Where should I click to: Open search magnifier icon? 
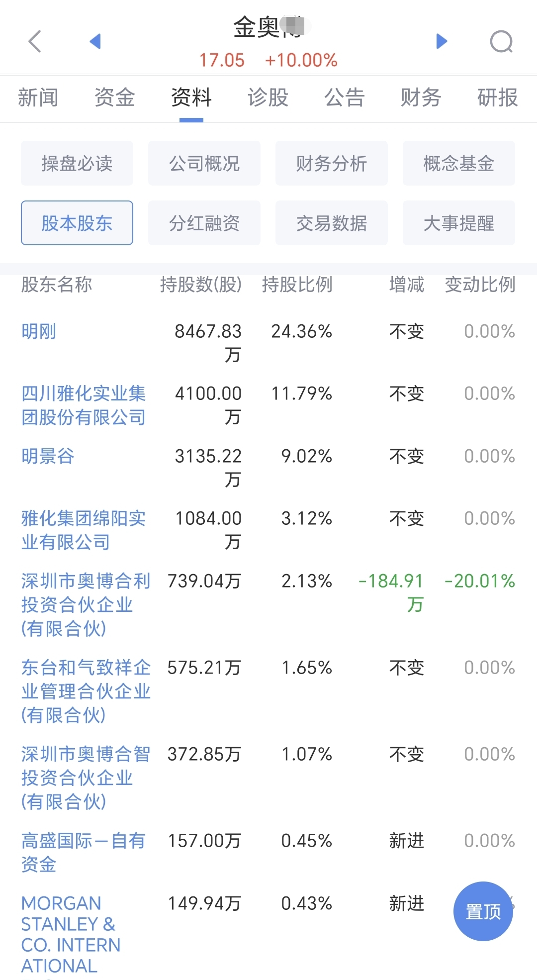pos(501,42)
